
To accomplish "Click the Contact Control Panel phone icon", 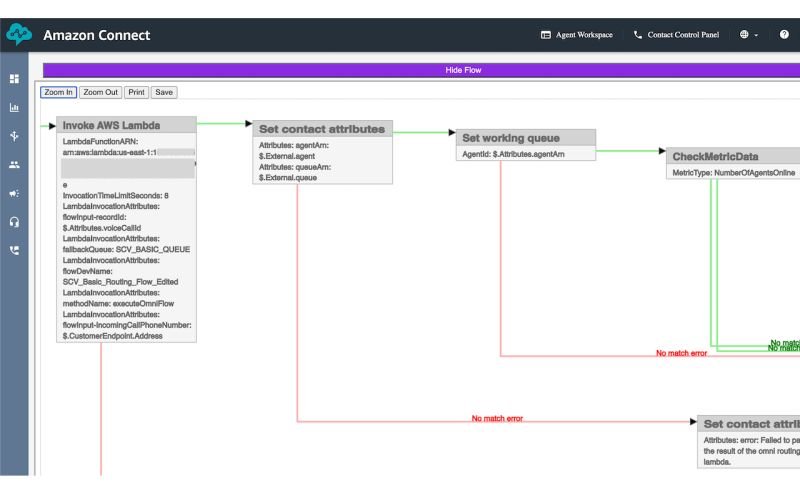I will (638, 35).
